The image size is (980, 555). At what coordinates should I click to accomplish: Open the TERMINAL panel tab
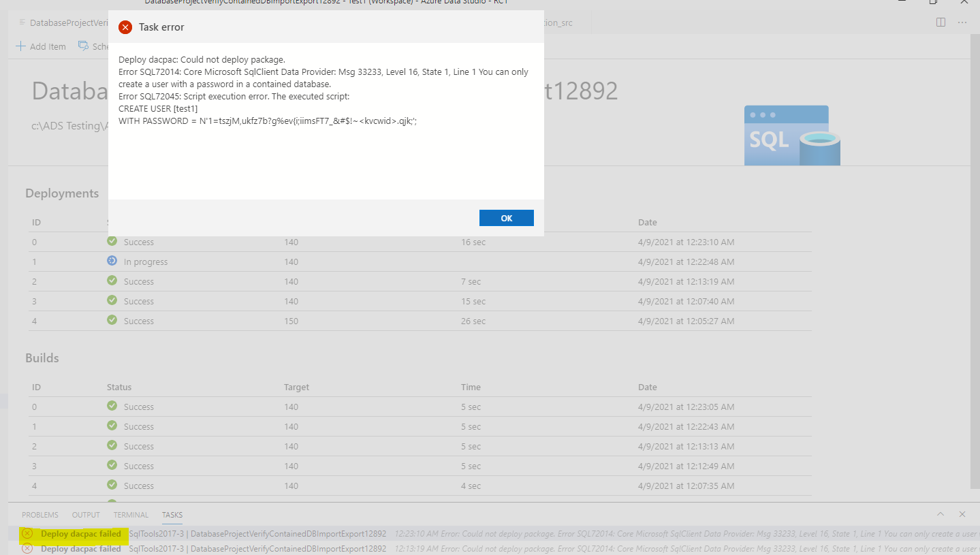coord(131,515)
